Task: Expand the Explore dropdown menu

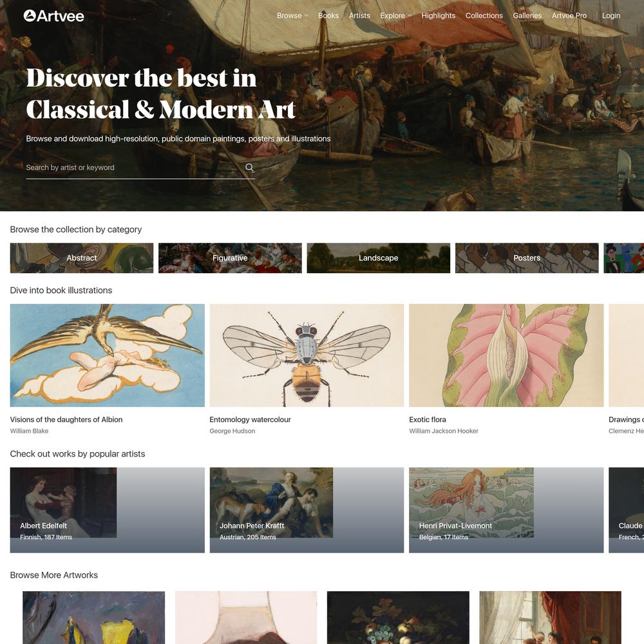Action: coord(395,15)
